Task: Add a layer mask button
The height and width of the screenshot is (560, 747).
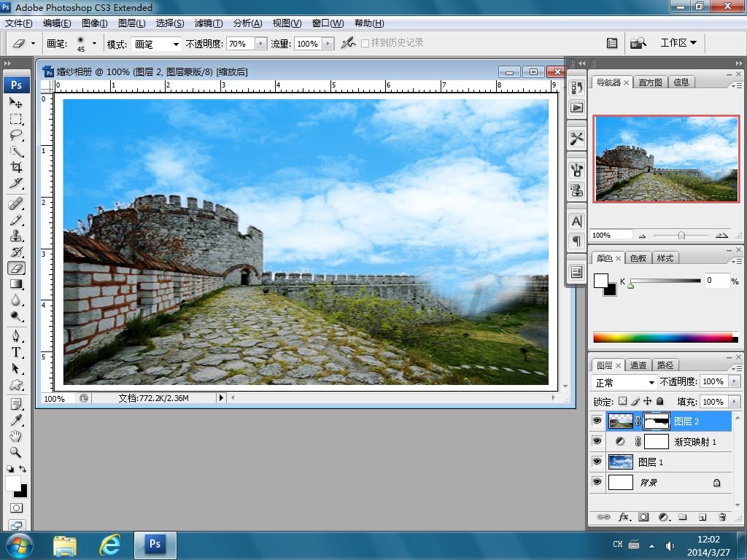Action: [x=643, y=517]
